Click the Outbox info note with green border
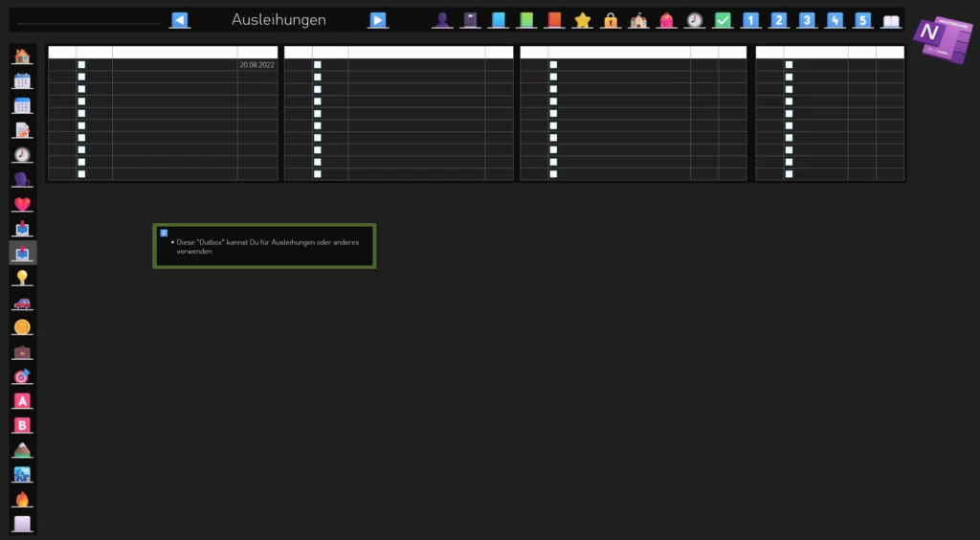This screenshot has height=540, width=980. (264, 246)
